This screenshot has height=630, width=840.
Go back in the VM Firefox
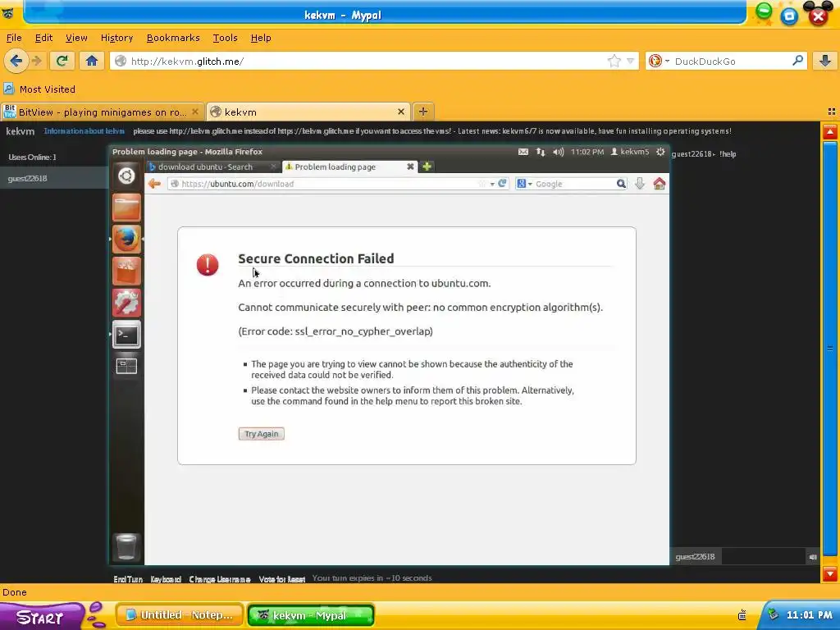pyautogui.click(x=154, y=184)
